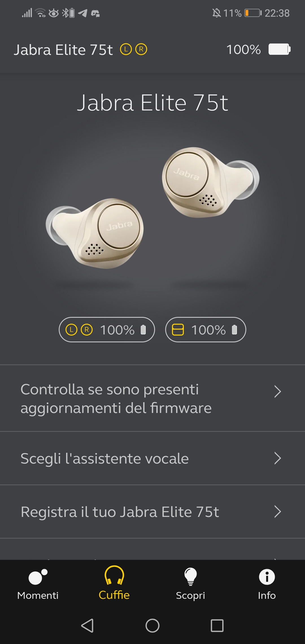This screenshot has width=305, height=644.
Task: Tap Android home circle button
Action: coord(152,625)
